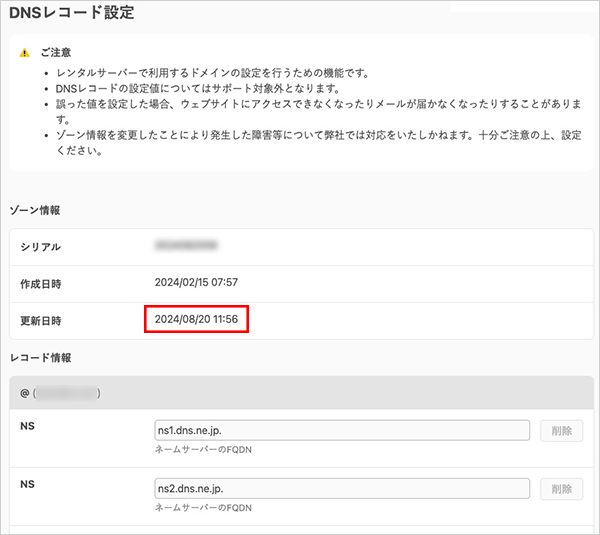The image size is (600, 535).
Task: Click the NS label of the ns2 record
Action: (27, 484)
